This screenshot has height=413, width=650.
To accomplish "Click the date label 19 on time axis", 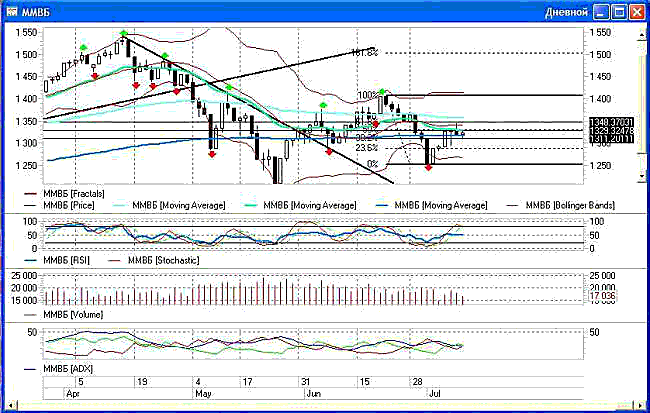I will click(142, 381).
